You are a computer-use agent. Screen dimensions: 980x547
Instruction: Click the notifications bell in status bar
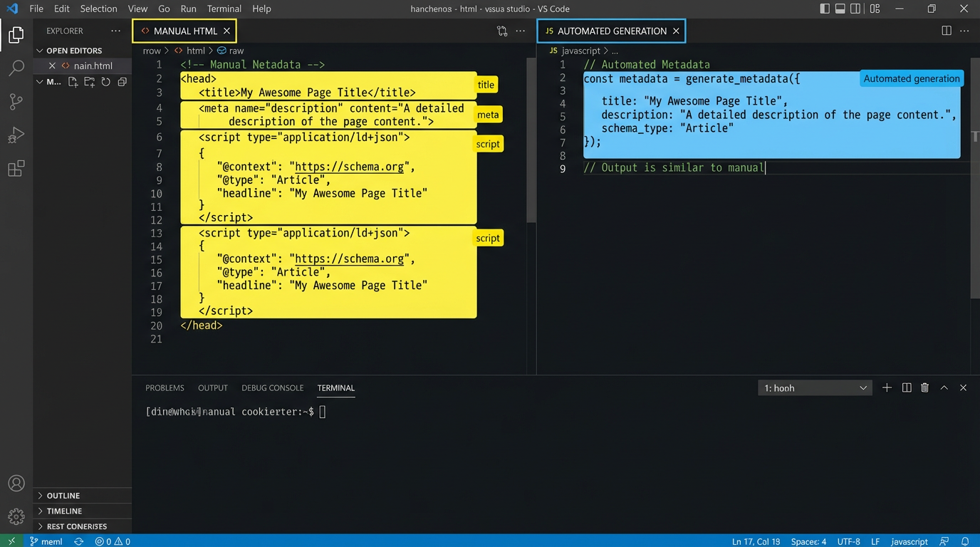click(965, 541)
